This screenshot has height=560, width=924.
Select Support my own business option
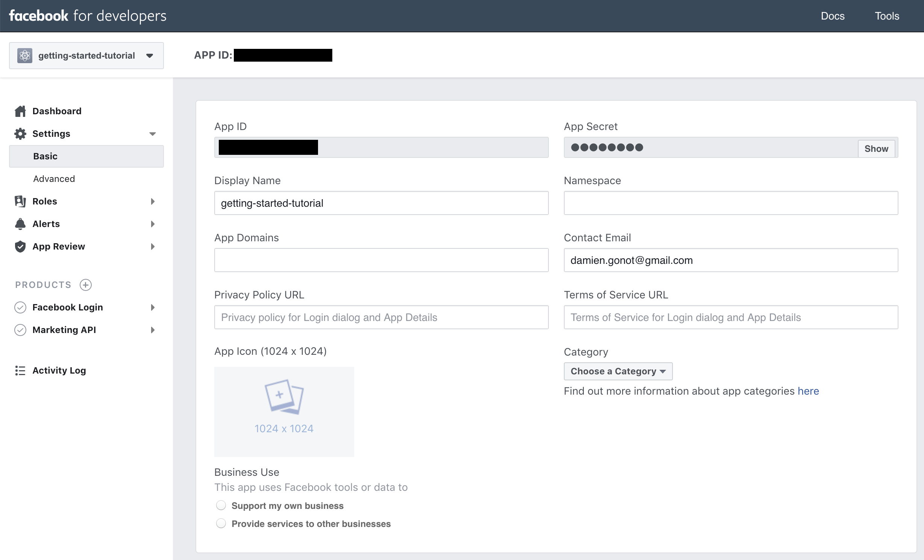click(x=221, y=506)
